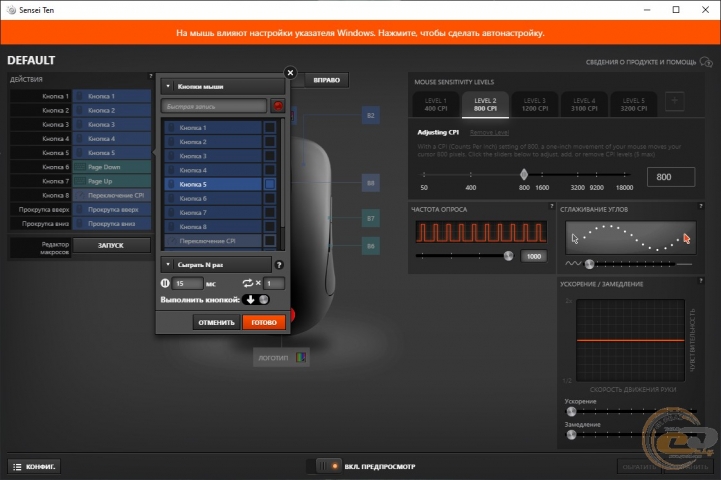Image resolution: width=721 pixels, height=480 pixels.
Task: Click the orange Windows pointer settings banner
Action: pos(360,33)
